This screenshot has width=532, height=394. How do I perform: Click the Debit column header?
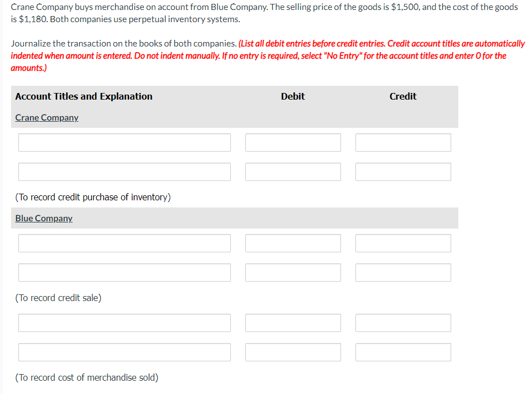pos(292,96)
